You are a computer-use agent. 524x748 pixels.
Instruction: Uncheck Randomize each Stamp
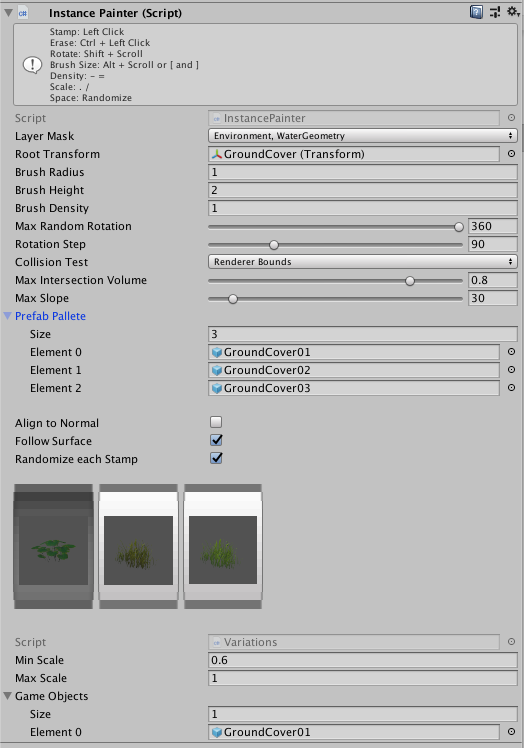[x=216, y=458]
